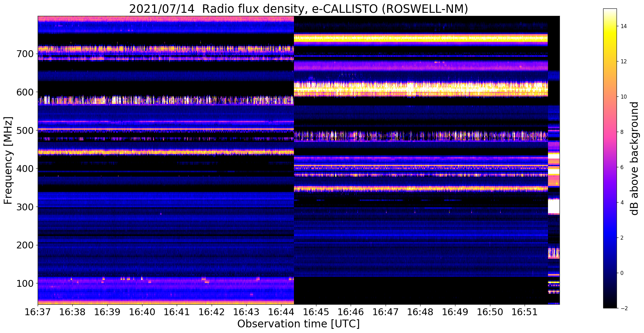Screen dimensions: 644x333
Task: Click the 16:51 time tick label
Action: (525, 312)
